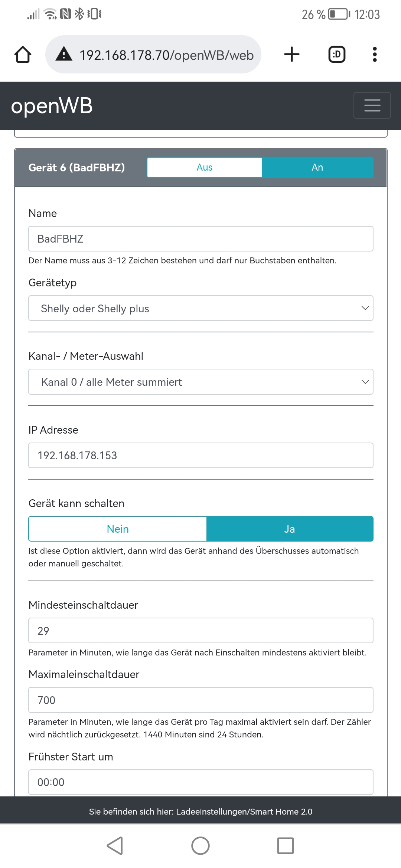Image resolution: width=401 pixels, height=868 pixels.
Task: Open the Kanal- / Meter-Auswahl dropdown
Action: point(200,382)
